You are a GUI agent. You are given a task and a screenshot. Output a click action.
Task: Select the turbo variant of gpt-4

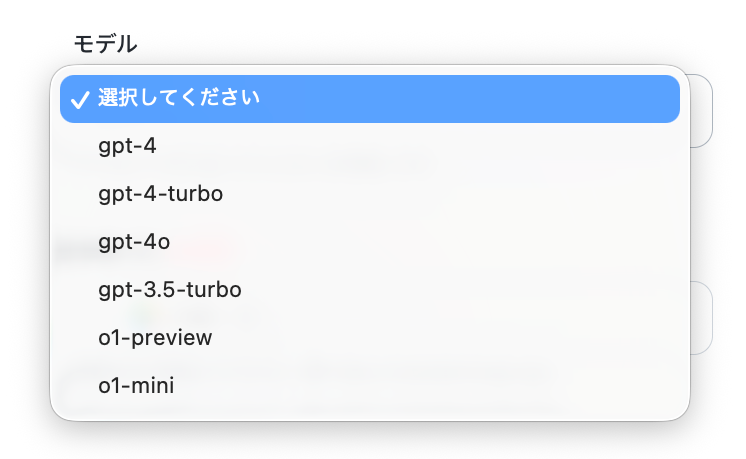(x=370, y=194)
